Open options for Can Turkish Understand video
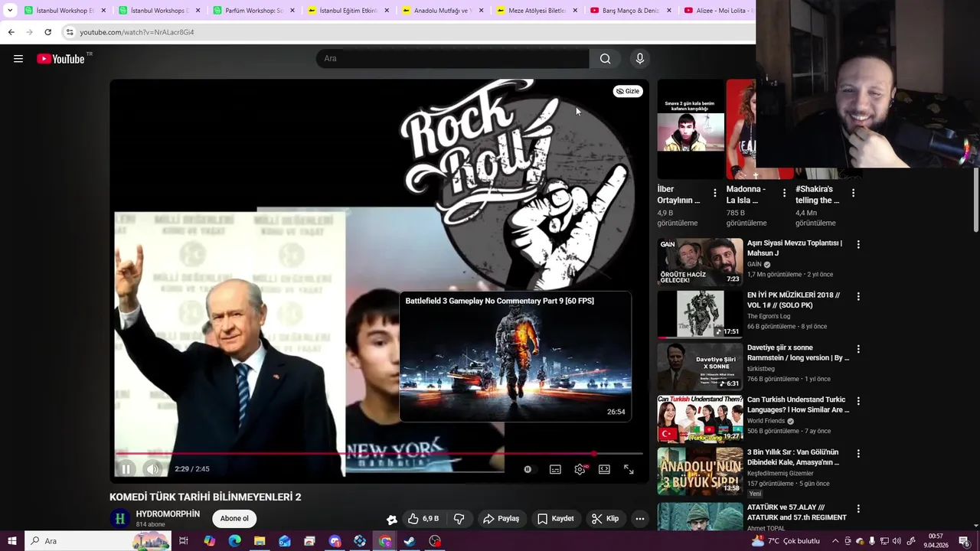This screenshot has height=551, width=980. [x=858, y=401]
